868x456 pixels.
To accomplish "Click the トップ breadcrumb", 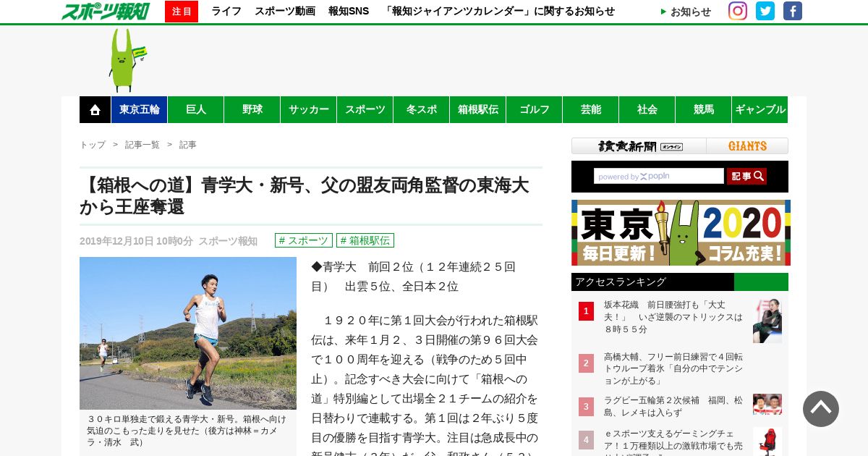I will pyautogui.click(x=93, y=145).
